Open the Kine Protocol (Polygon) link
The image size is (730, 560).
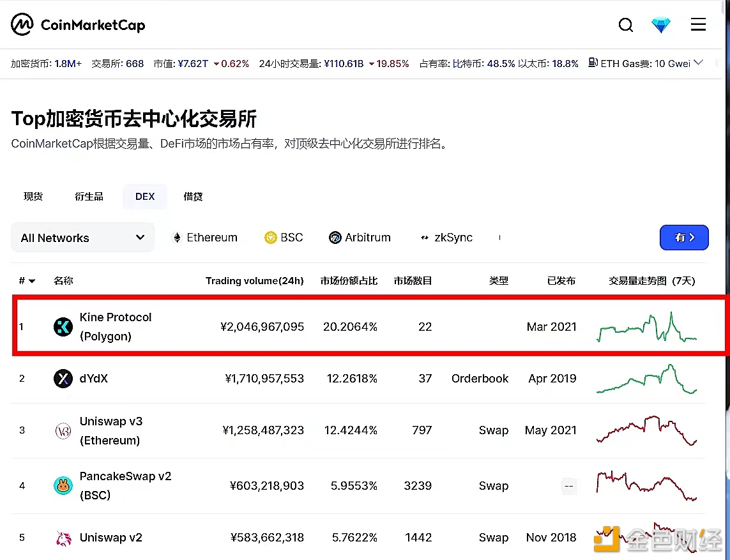click(x=116, y=327)
